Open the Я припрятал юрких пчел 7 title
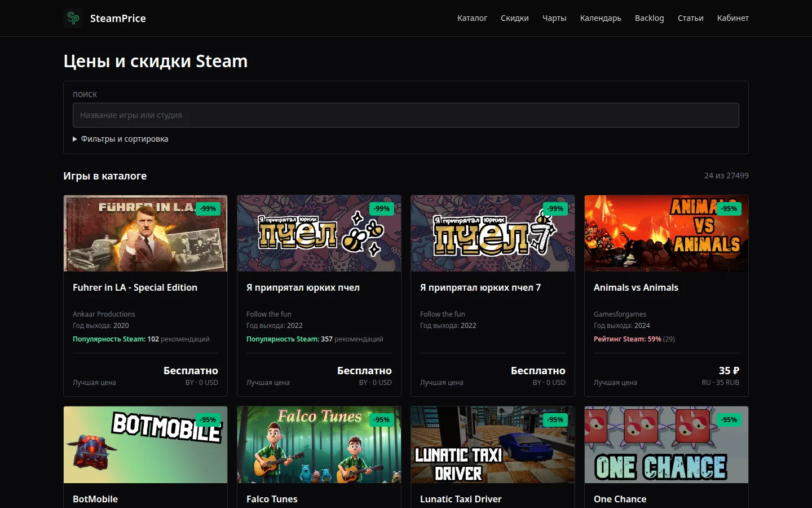812x508 pixels. (480, 287)
